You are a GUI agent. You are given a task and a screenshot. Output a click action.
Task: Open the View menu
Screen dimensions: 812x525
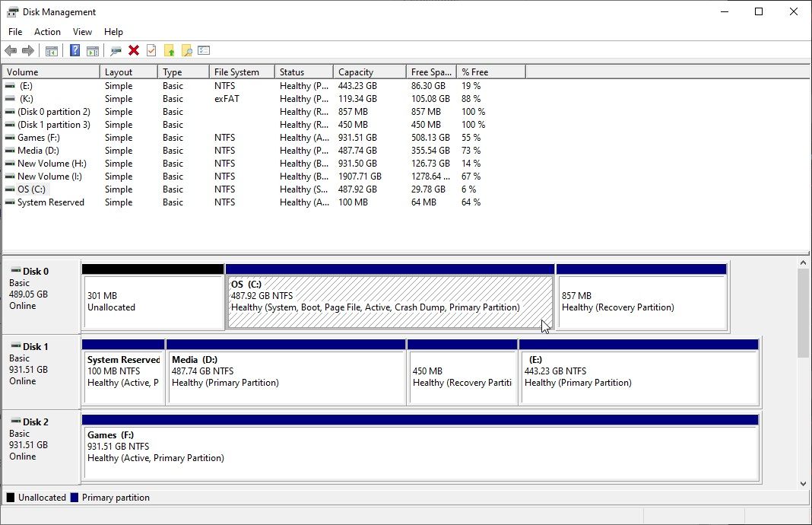pyautogui.click(x=82, y=32)
